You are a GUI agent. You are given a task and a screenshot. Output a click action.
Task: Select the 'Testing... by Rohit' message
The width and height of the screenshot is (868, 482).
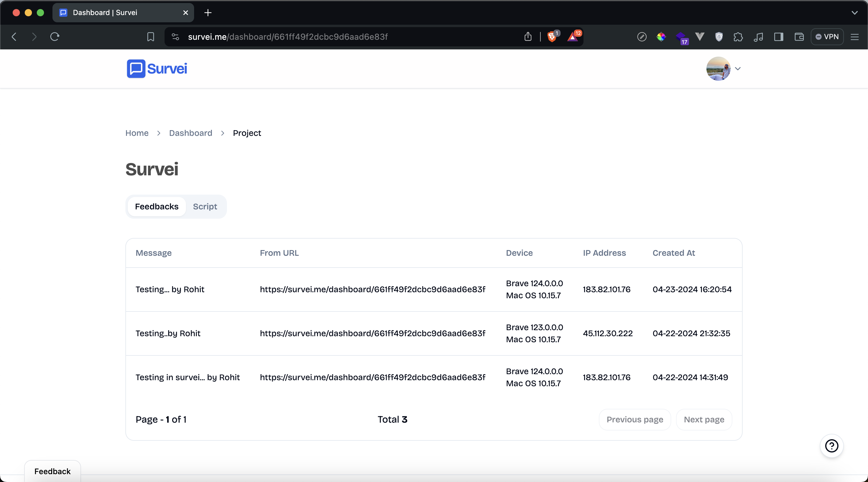pyautogui.click(x=170, y=289)
